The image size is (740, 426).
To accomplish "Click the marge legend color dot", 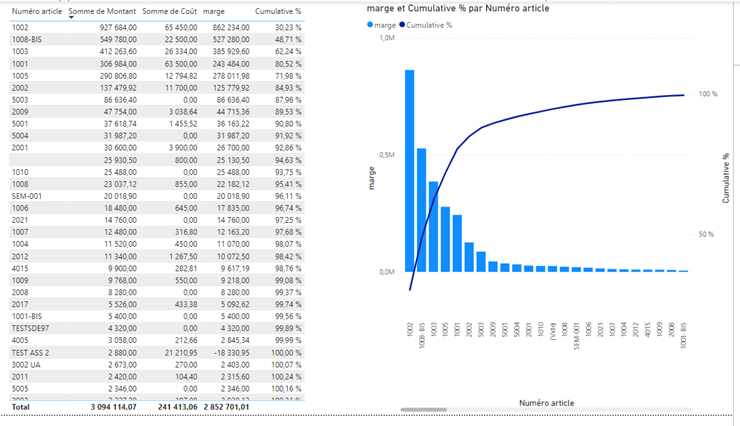I will 371,24.
